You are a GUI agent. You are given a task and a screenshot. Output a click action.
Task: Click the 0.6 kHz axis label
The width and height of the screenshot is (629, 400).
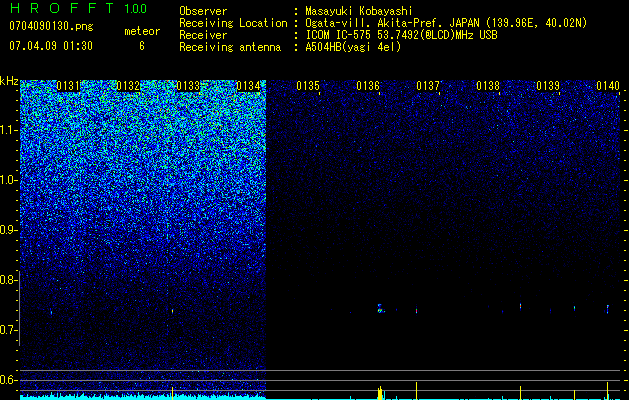8,380
